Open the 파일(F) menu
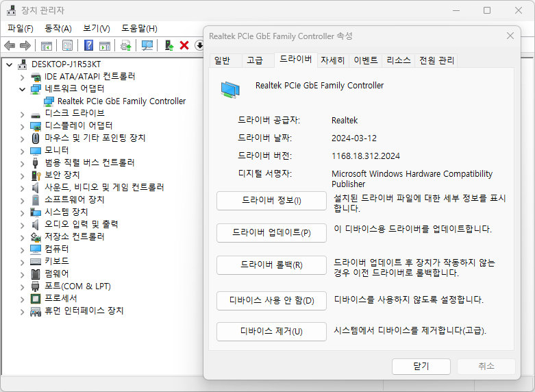The width and height of the screenshot is (535, 392). 21,28
